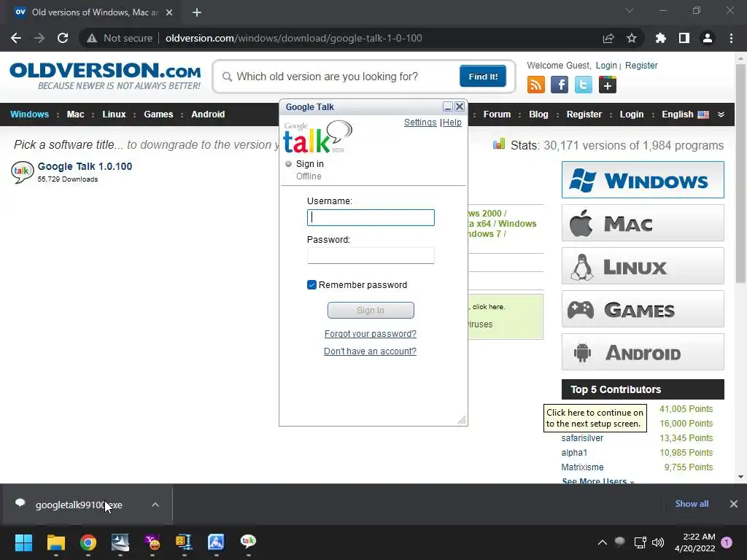Click the Username input field
The height and width of the screenshot is (560, 747).
coord(371,217)
